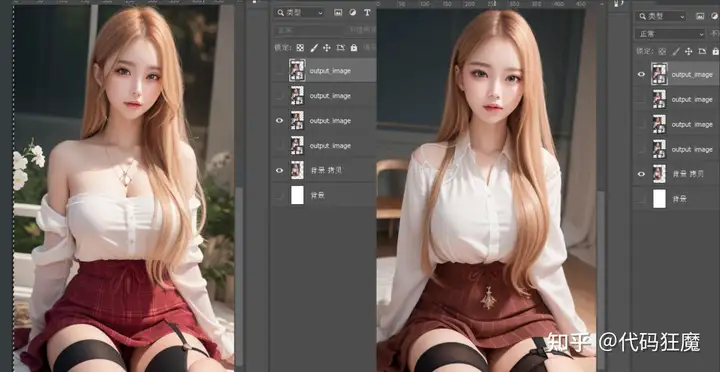
Task: Open 正常 blend mode dropdown in right panel
Action: [x=670, y=34]
